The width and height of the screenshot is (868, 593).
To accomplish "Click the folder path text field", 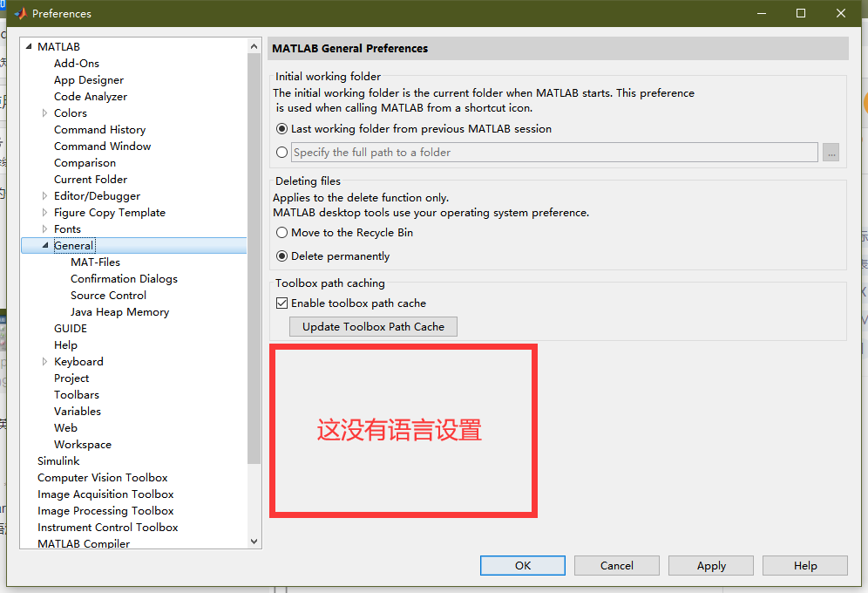I will 554,153.
